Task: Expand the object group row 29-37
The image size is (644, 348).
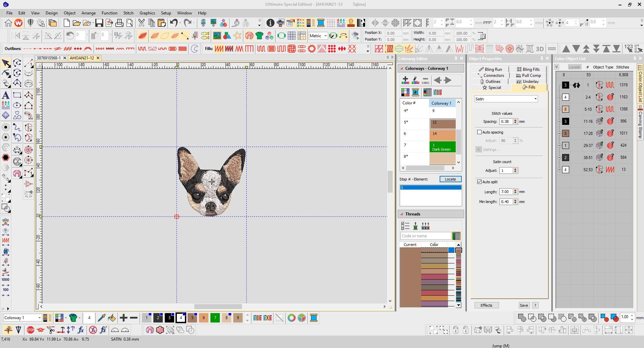Action: tap(559, 145)
